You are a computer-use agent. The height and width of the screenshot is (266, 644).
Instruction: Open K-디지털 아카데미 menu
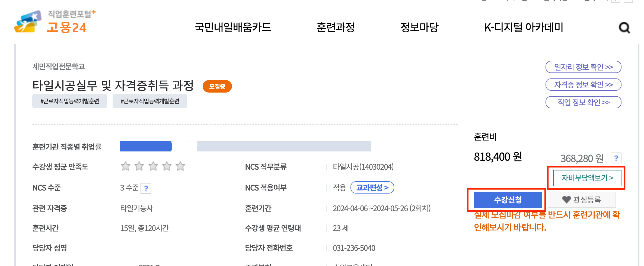pos(524,27)
